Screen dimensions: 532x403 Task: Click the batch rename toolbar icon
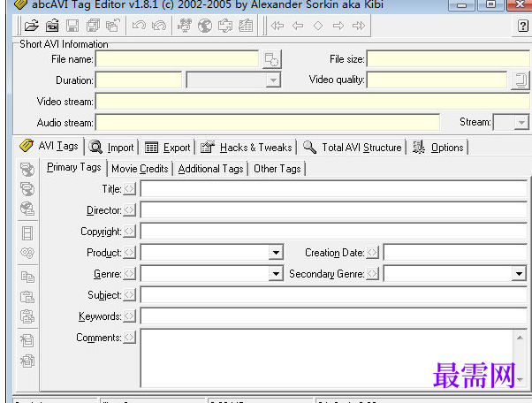coord(225,26)
